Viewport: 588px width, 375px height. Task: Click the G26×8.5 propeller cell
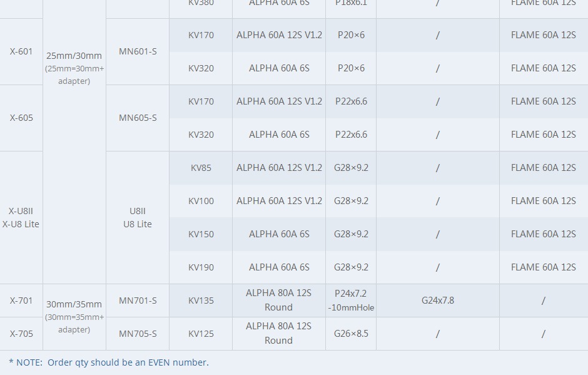[351, 334]
